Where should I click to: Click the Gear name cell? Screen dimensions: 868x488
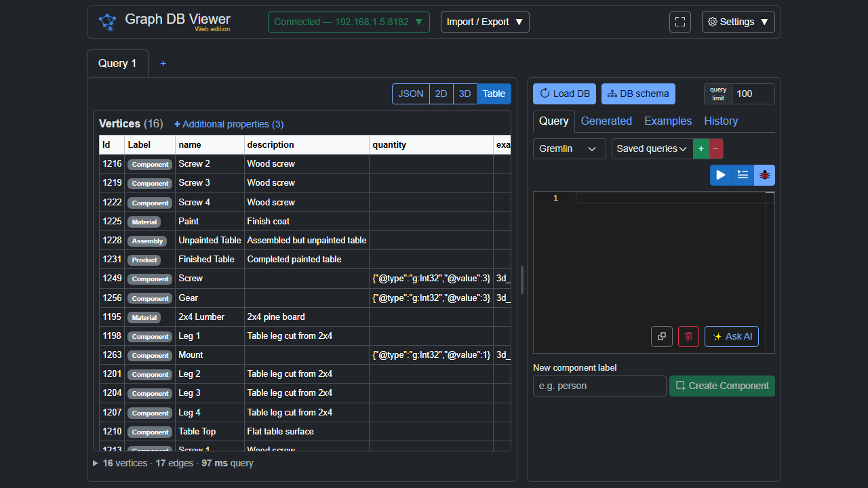coord(210,298)
